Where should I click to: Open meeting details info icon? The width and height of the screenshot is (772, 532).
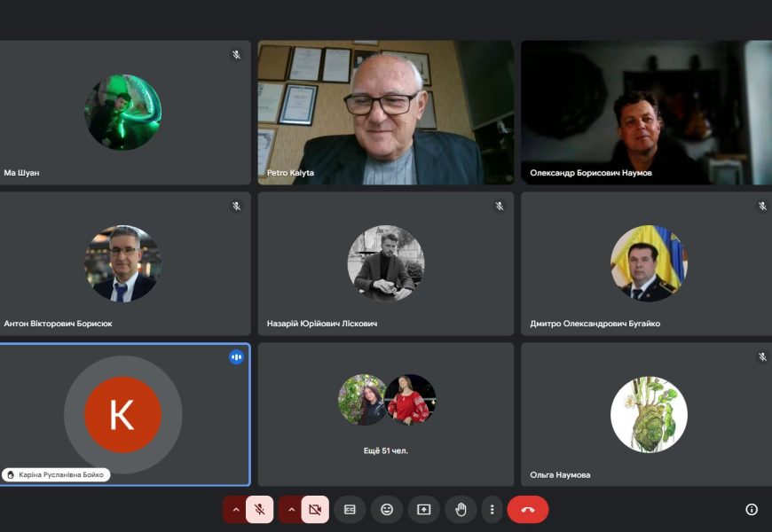pyautogui.click(x=752, y=510)
